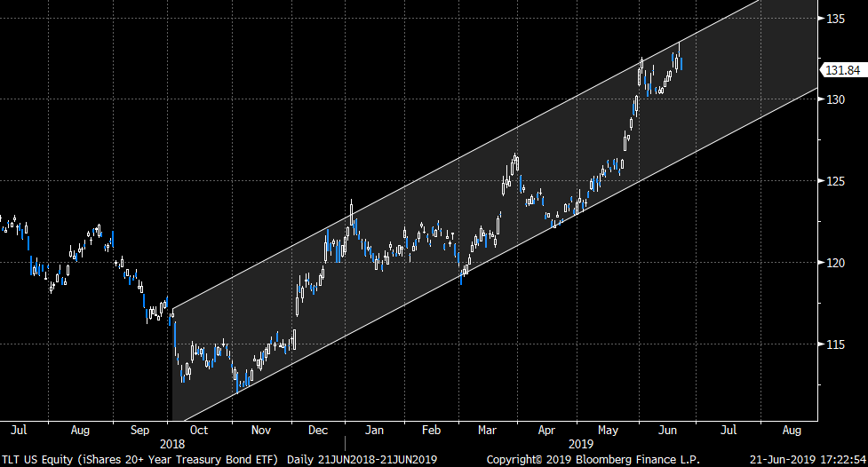Click the 131.84 last price tag

(842, 70)
